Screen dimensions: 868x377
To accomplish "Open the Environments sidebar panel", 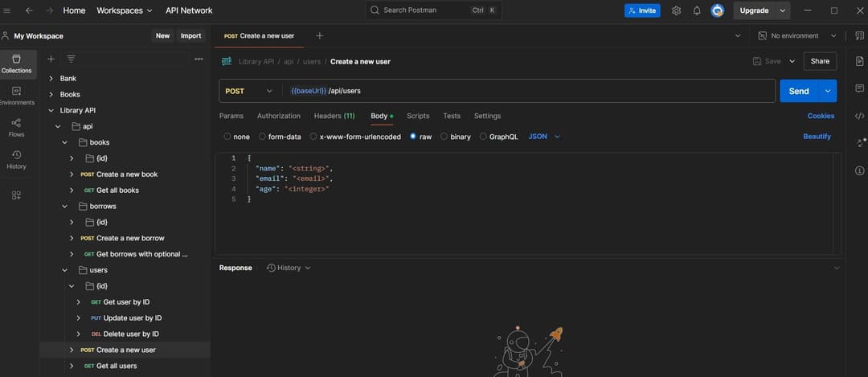I will [x=16, y=96].
